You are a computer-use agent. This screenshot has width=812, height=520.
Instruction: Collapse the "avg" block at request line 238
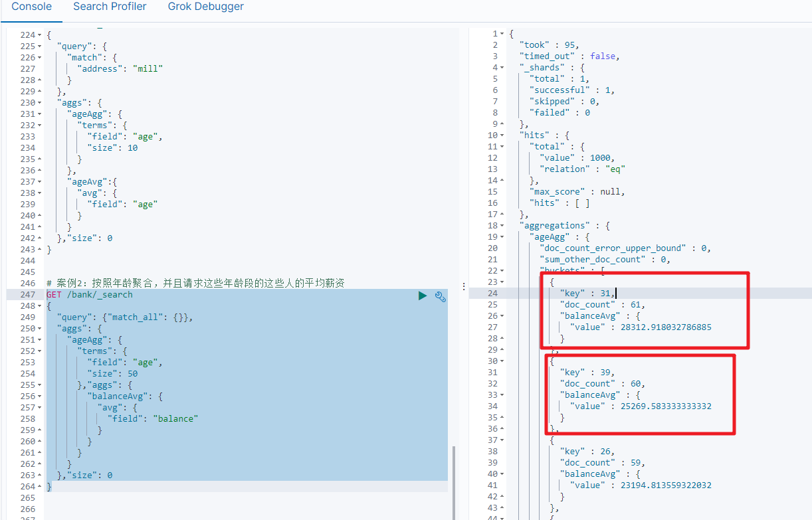point(39,193)
